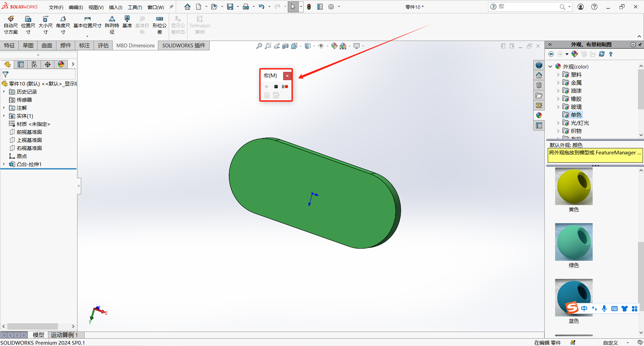Click the refresh icon in the appearances panel

(601, 54)
